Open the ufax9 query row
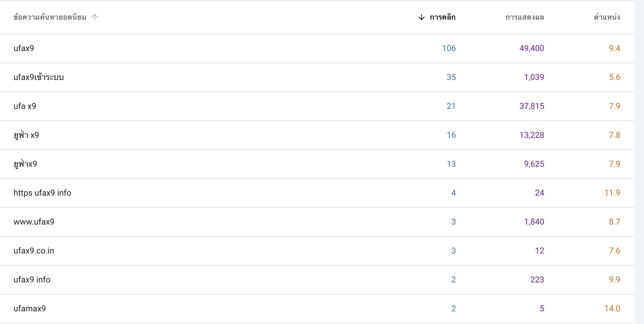 (317, 48)
